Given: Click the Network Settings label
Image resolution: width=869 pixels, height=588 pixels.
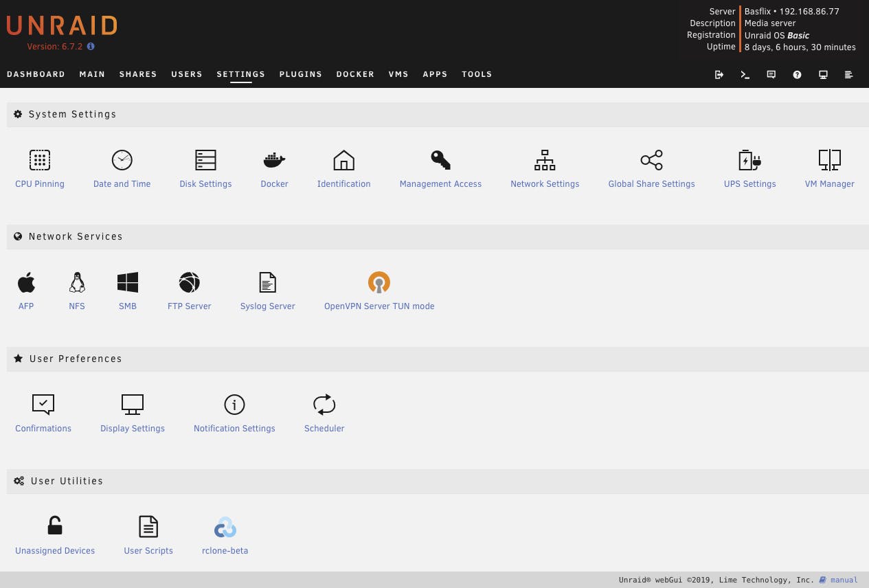Looking at the screenshot, I should click(x=545, y=184).
